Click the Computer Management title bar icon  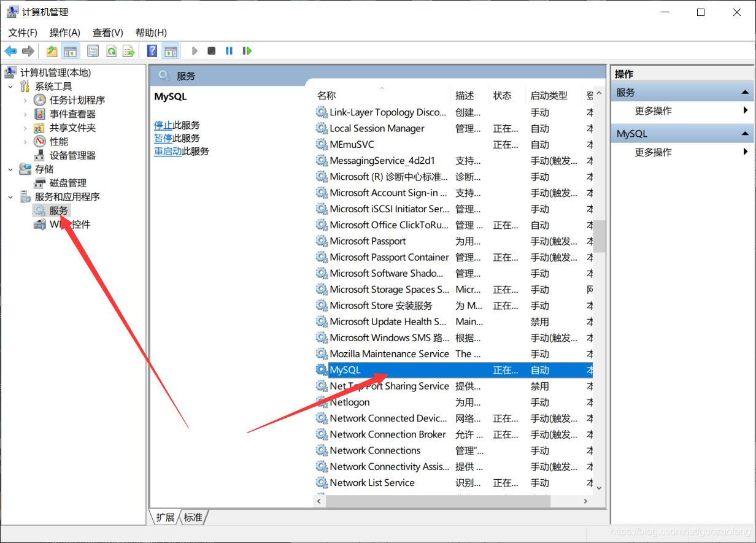12,12
